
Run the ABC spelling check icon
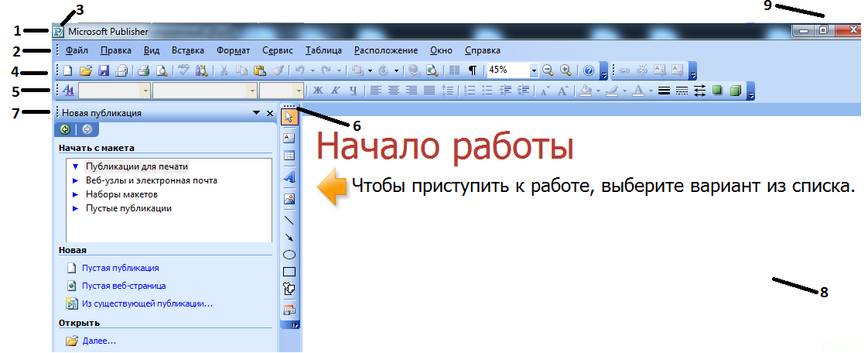pyautogui.click(x=183, y=70)
